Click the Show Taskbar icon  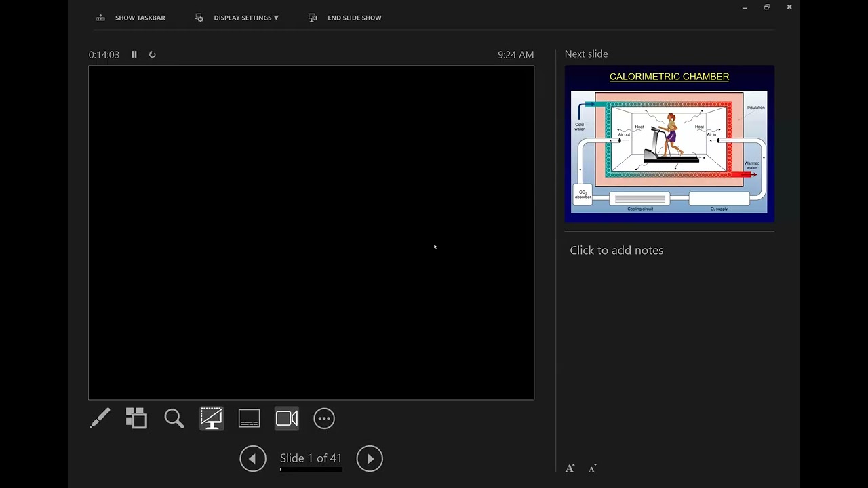point(100,18)
